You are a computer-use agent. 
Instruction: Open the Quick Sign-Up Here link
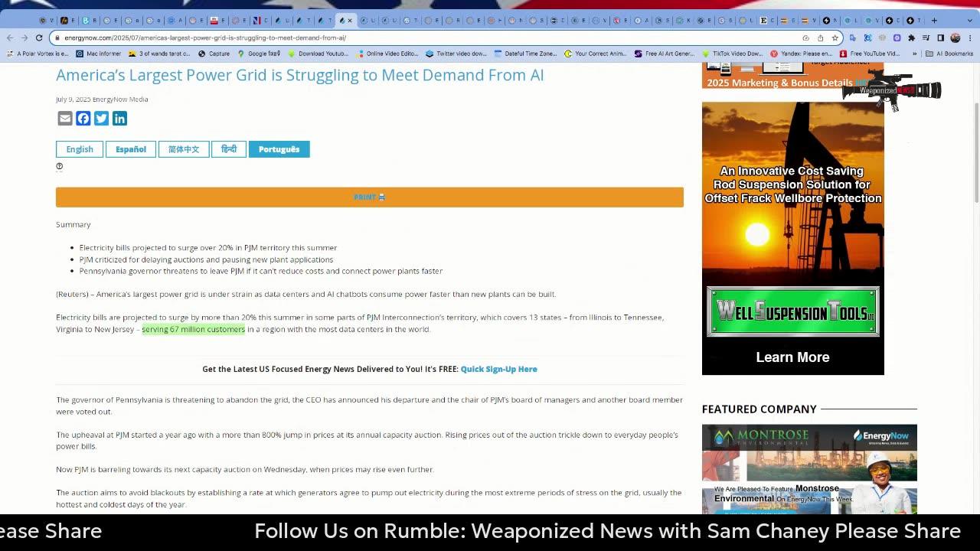tap(499, 369)
